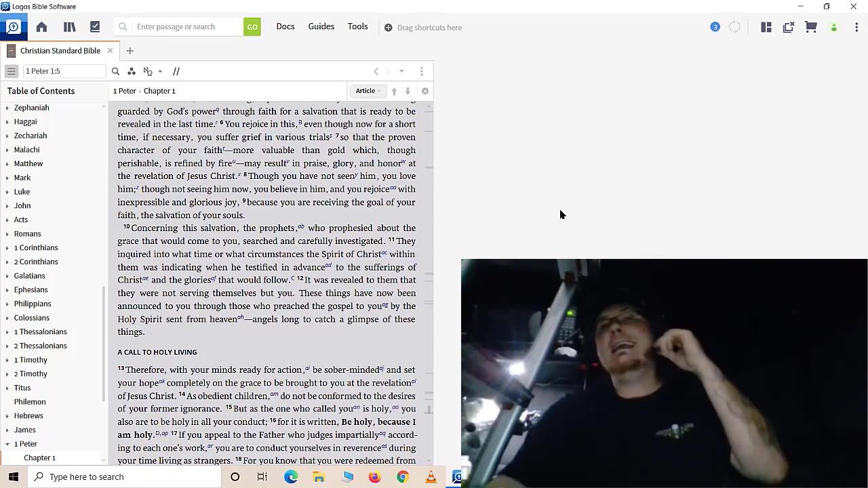
Task: Close the locator bar with the x icon
Action: (x=425, y=91)
